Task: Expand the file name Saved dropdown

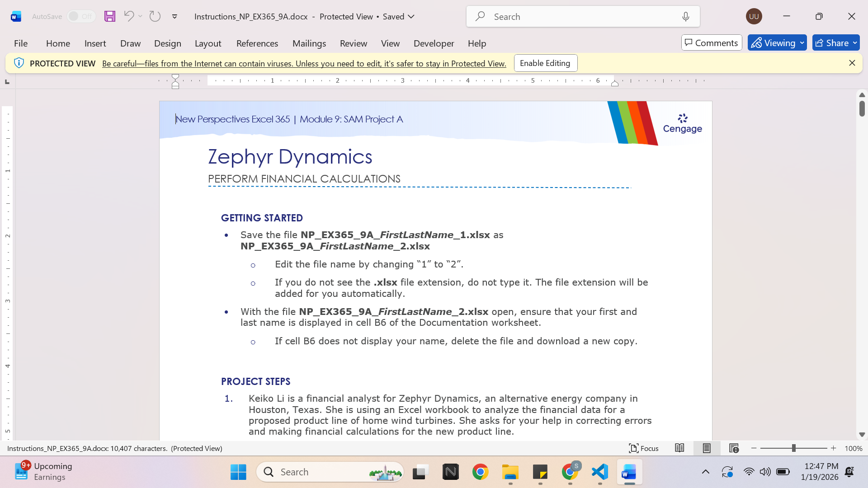Action: pyautogui.click(x=411, y=16)
